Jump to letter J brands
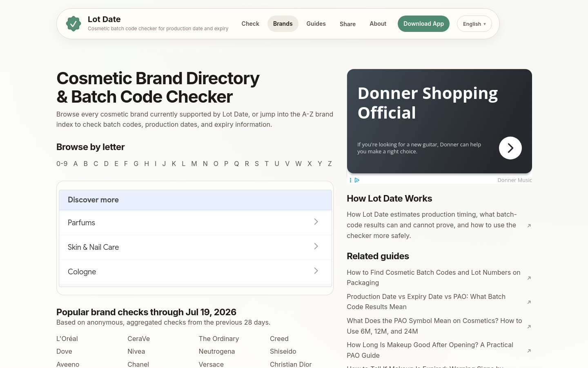 click(x=164, y=164)
